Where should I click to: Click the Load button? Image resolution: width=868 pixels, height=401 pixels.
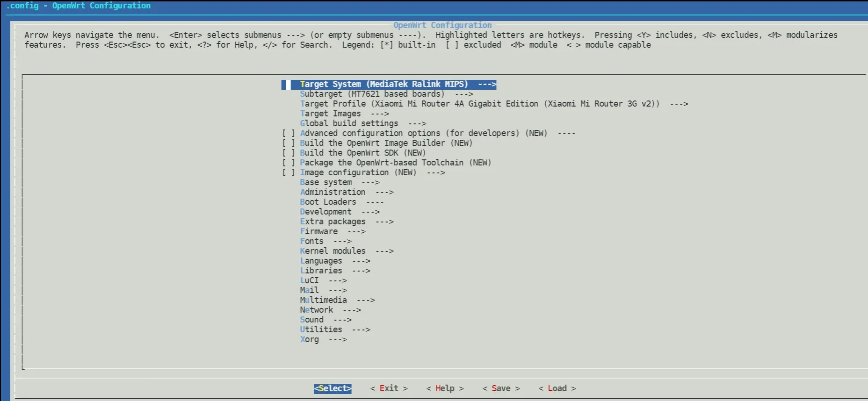(x=557, y=388)
